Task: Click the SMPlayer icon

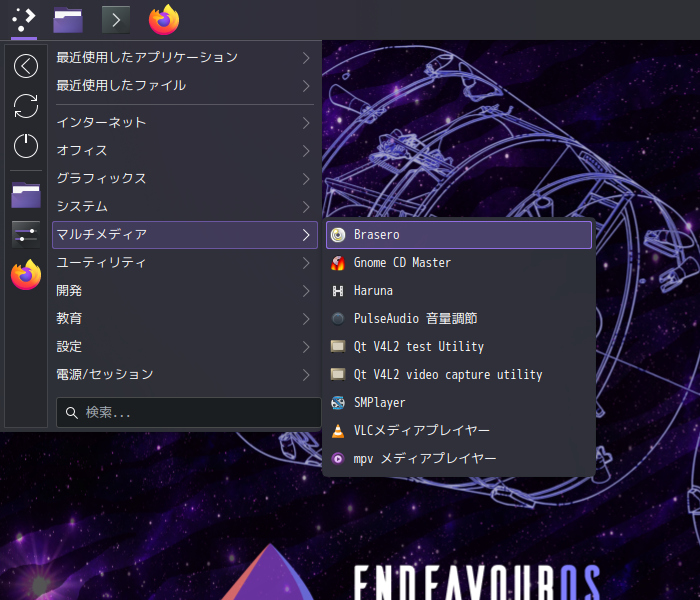Action: (338, 403)
